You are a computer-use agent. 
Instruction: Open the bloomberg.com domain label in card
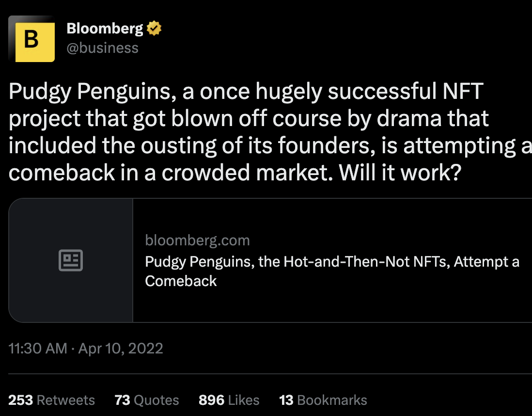coord(197,240)
